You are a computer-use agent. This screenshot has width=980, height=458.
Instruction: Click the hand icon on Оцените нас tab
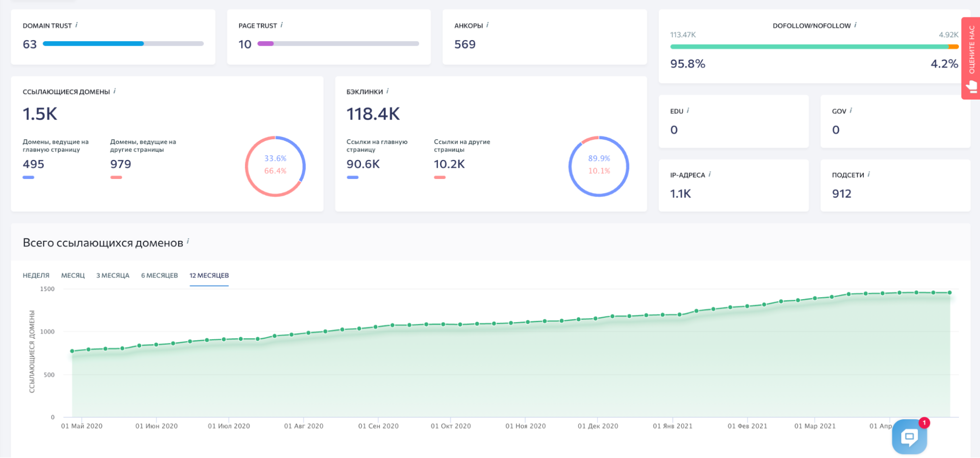coord(971,87)
